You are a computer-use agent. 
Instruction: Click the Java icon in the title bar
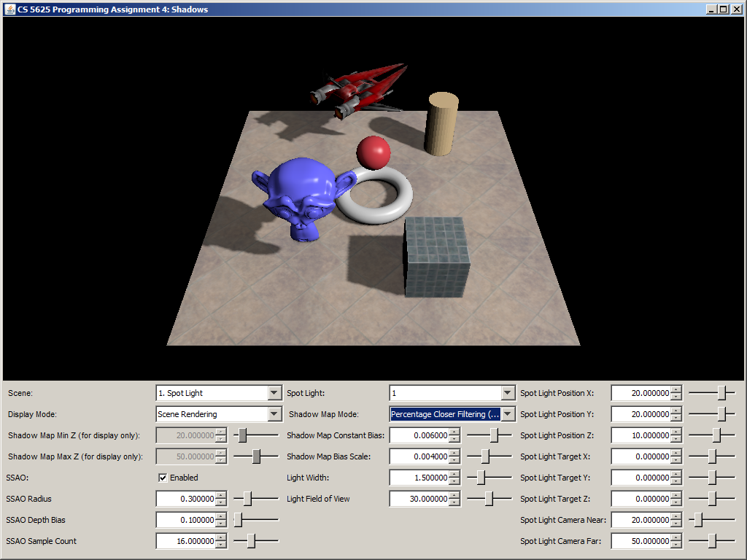coord(10,9)
